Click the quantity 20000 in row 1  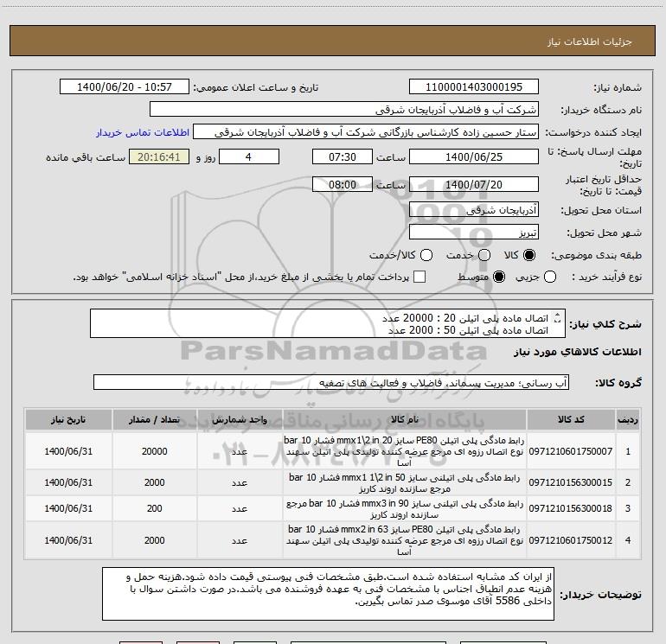point(155,451)
